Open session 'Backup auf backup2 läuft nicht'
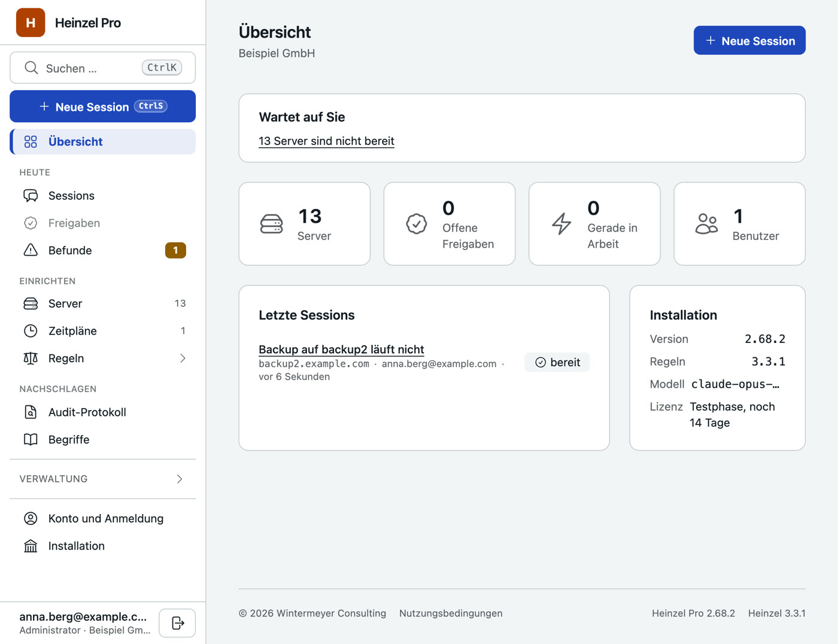The image size is (838, 644). tap(341, 350)
